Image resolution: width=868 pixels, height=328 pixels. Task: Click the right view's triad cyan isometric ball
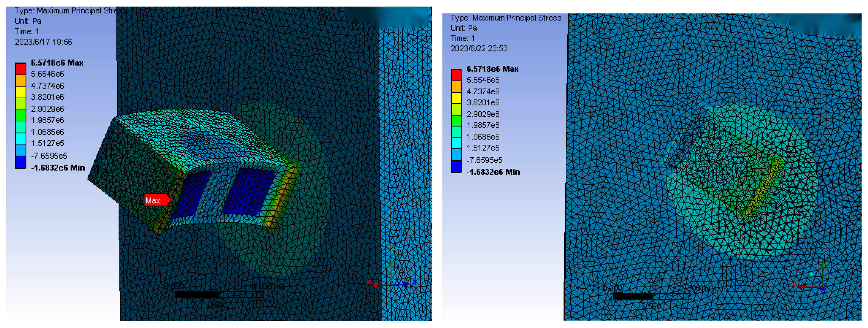pyautogui.click(x=811, y=275)
